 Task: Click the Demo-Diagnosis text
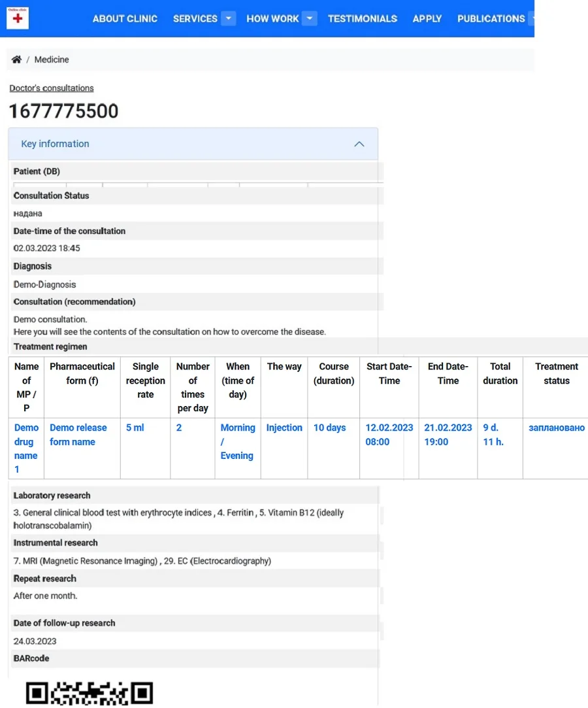[44, 284]
